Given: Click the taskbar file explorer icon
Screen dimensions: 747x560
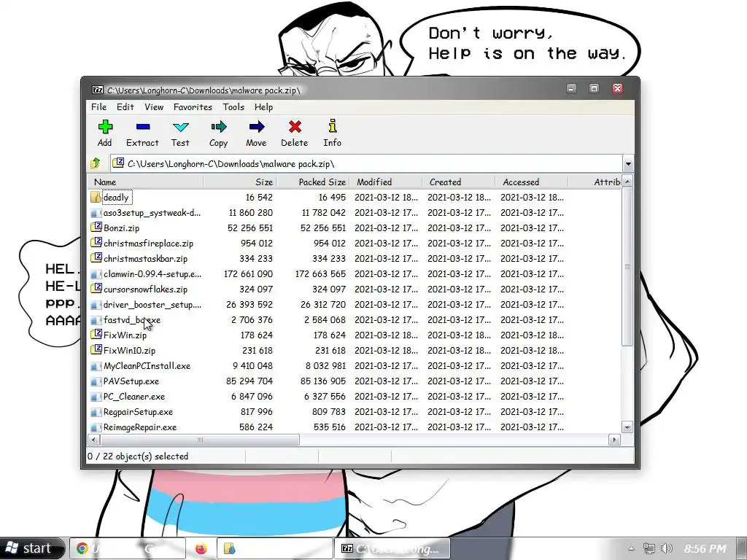Looking at the screenshot, I should (x=230, y=548).
